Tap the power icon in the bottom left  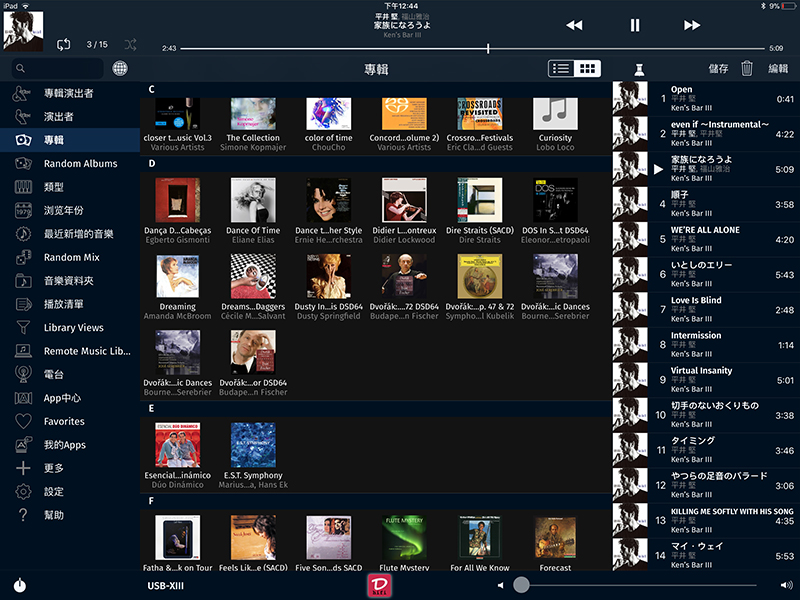(20, 585)
